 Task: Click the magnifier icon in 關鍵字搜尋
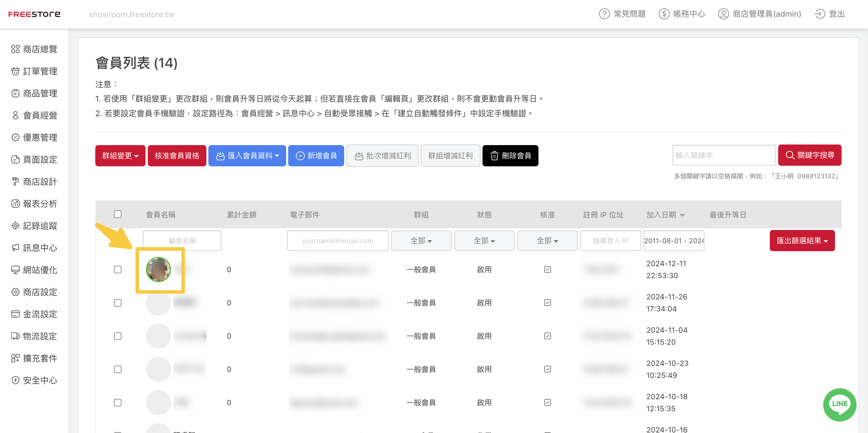pyautogui.click(x=790, y=155)
